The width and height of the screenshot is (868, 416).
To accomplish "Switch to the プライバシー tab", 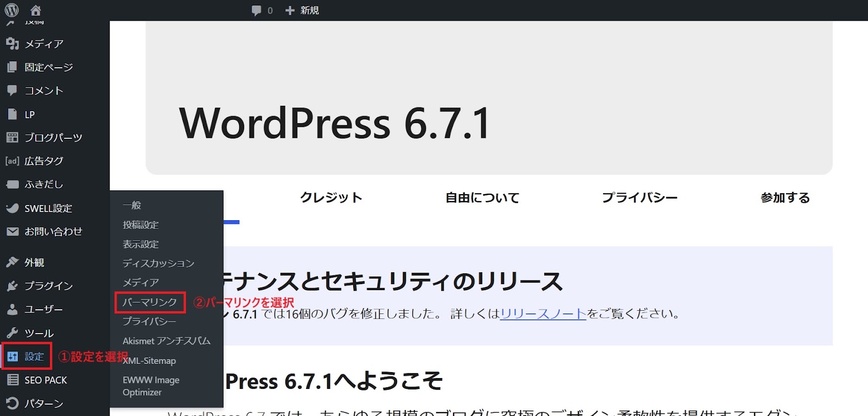I will (x=640, y=197).
